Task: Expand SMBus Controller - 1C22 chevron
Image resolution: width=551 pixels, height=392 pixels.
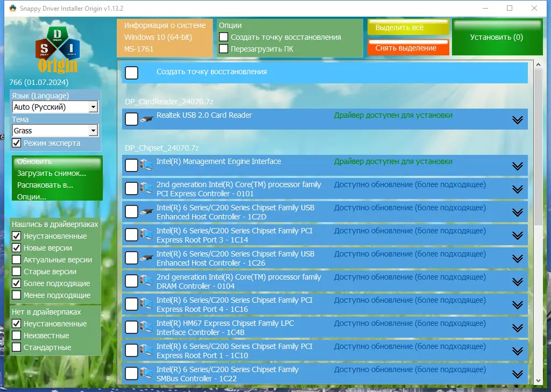Action: 517,374
